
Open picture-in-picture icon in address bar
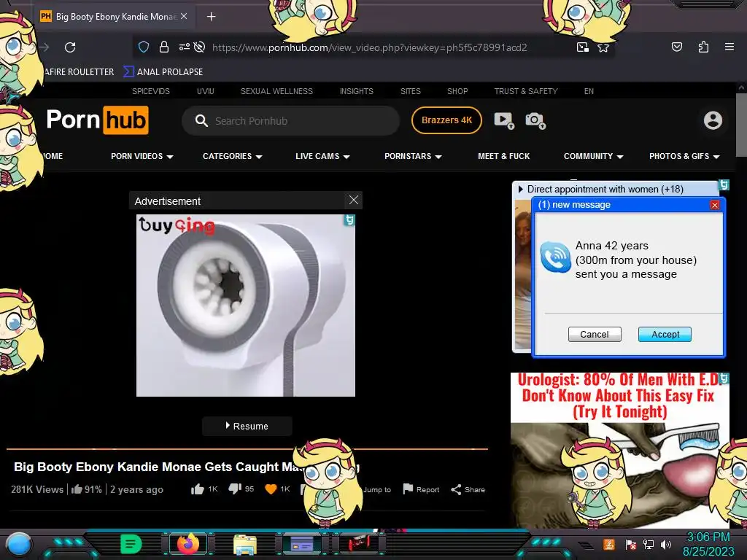pos(583,47)
